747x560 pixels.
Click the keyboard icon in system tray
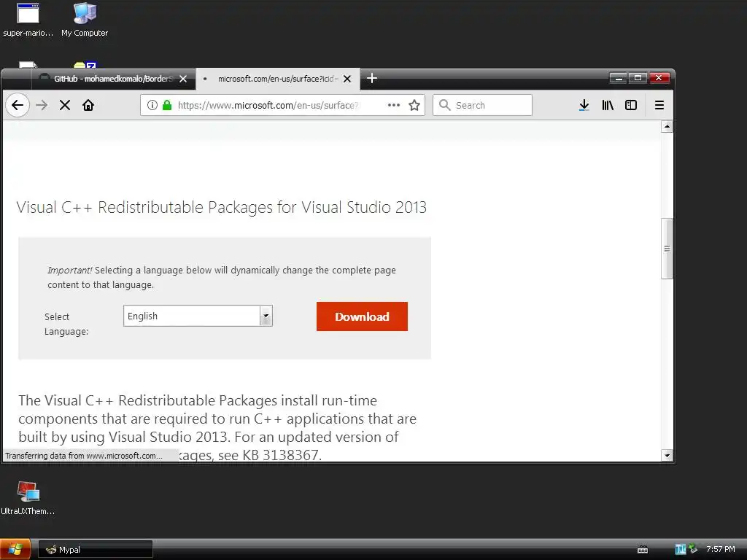point(642,550)
